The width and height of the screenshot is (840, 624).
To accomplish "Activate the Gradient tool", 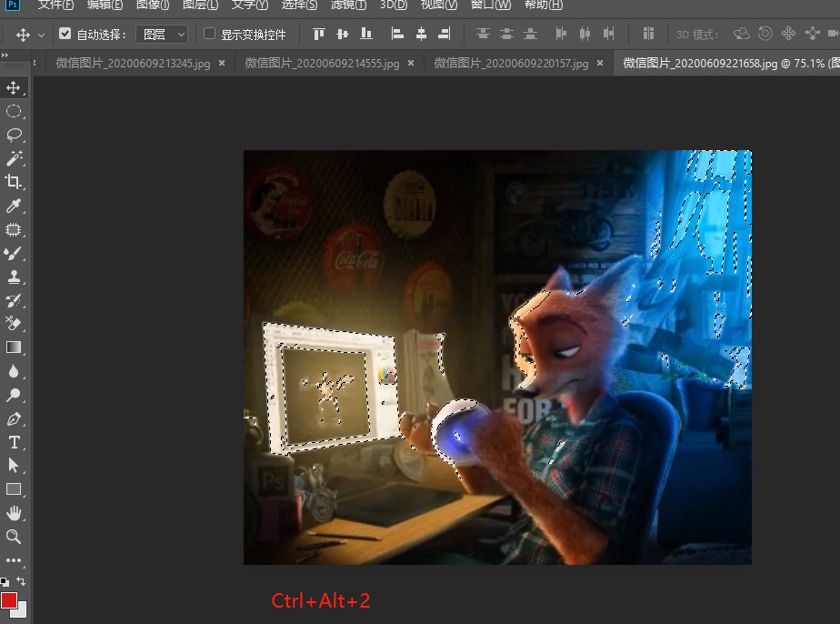I will (14, 347).
